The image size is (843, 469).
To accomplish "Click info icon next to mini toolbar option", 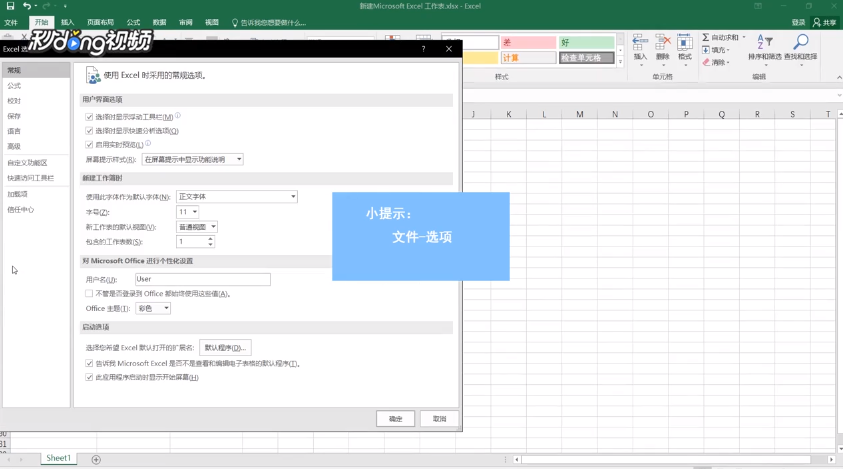I will pyautogui.click(x=178, y=115).
